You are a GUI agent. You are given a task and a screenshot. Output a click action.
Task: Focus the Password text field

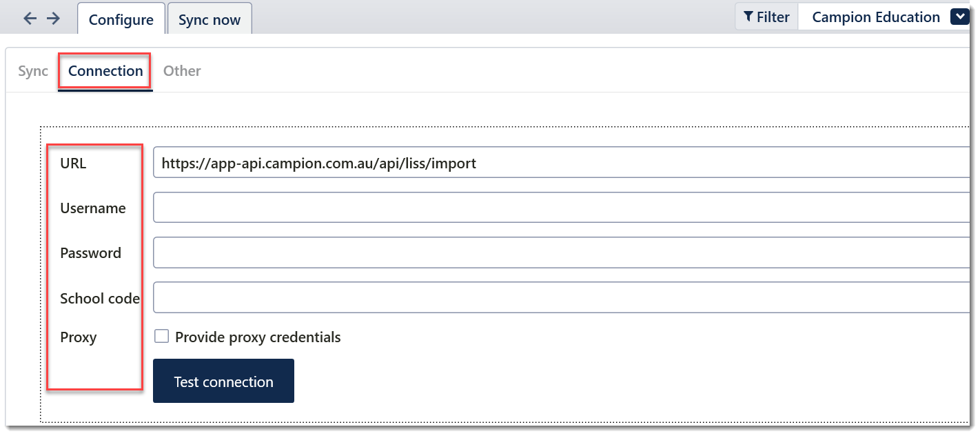pos(562,252)
